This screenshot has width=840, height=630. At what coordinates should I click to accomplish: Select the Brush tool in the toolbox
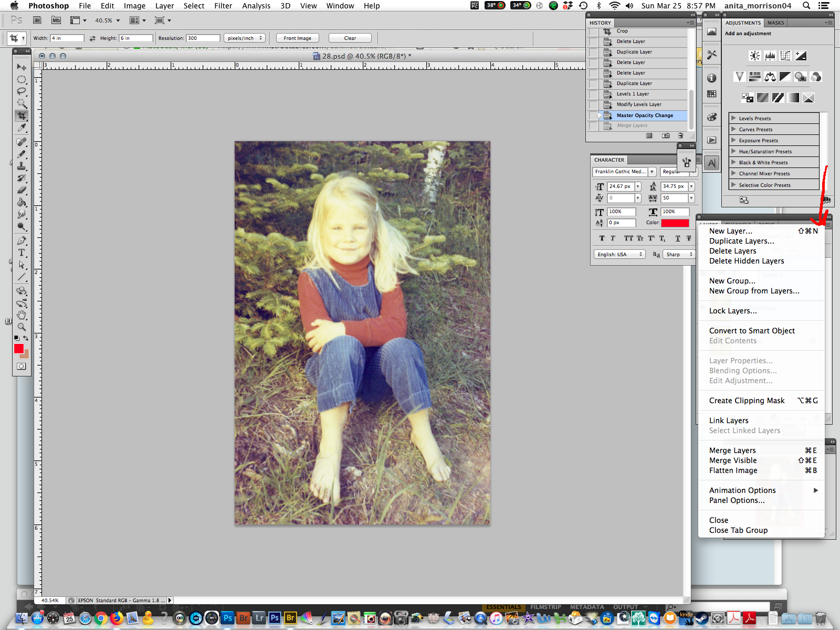[22, 154]
